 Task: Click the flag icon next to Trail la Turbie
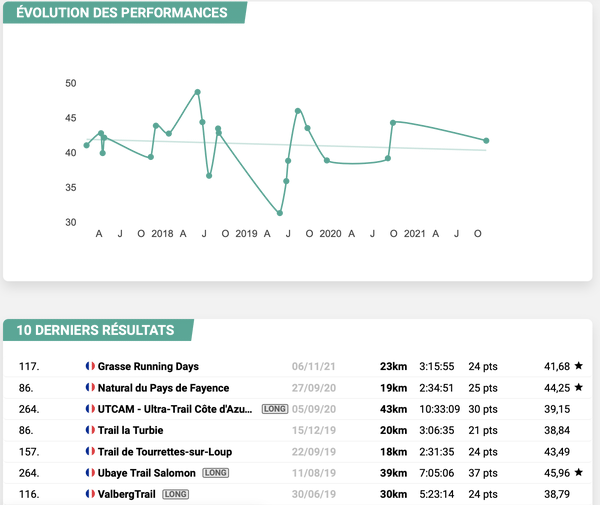[89, 429]
